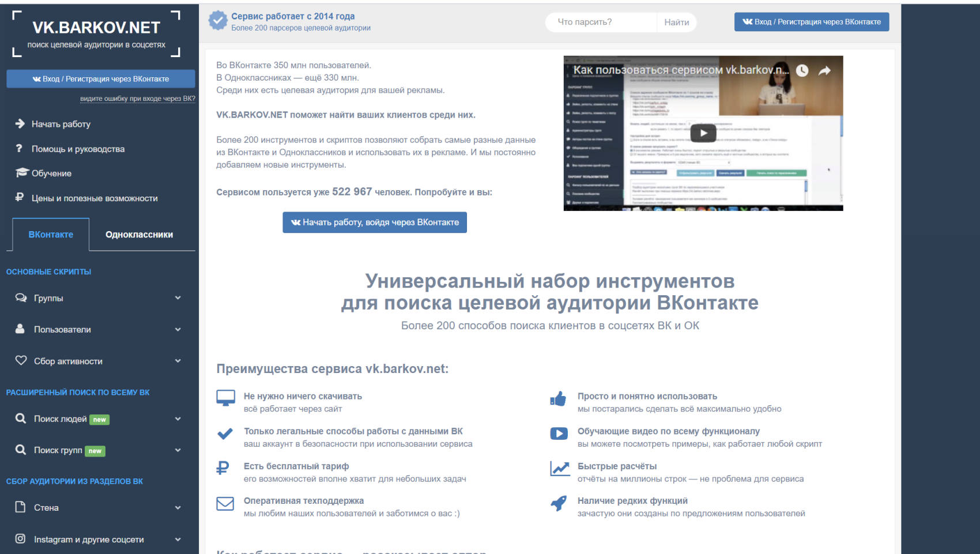
Task: Click the graduation cap icon beside Обучение
Action: tap(21, 173)
